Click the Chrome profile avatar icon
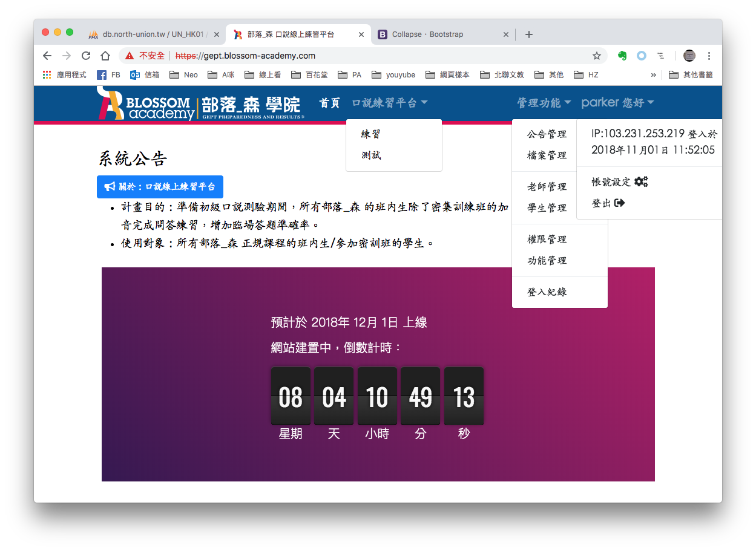756x551 pixels. click(689, 56)
